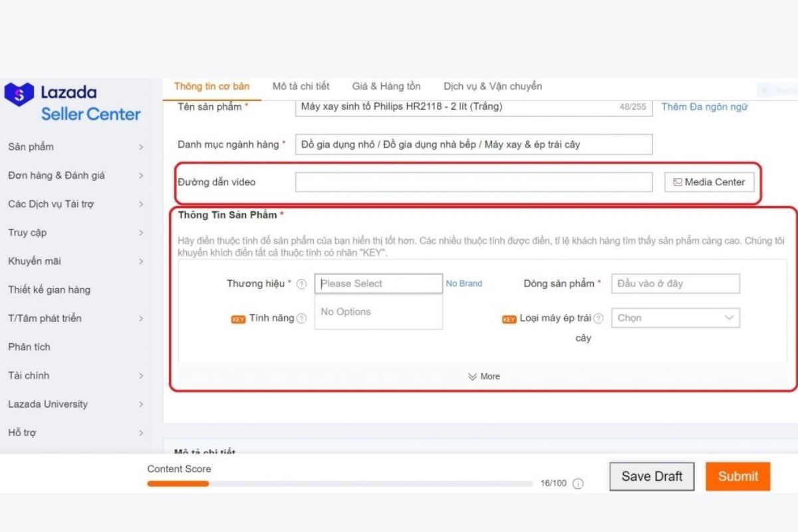Open Thiết kế gian hàng in the sidebar
Viewport: 798px width, 532px height.
point(49,290)
